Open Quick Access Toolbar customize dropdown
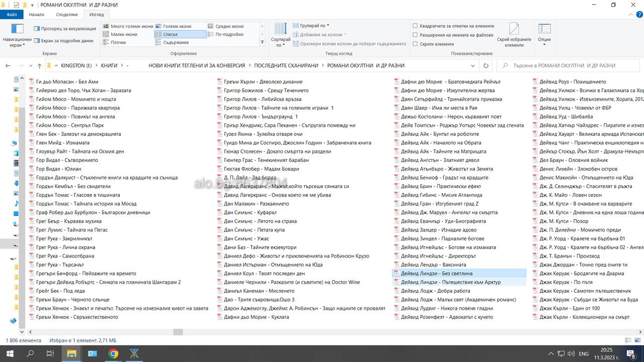The height and width of the screenshot is (362, 644). point(33,5)
